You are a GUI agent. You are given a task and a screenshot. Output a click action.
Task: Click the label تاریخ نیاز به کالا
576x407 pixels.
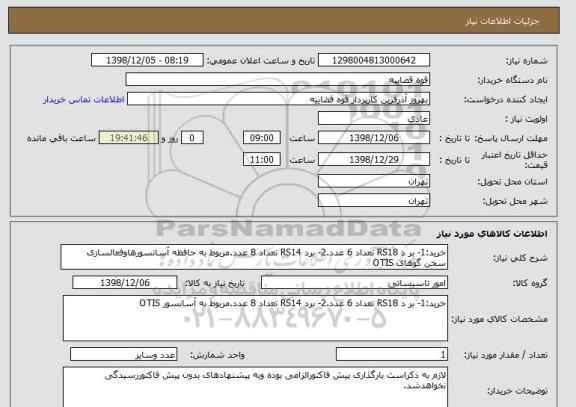[214, 283]
